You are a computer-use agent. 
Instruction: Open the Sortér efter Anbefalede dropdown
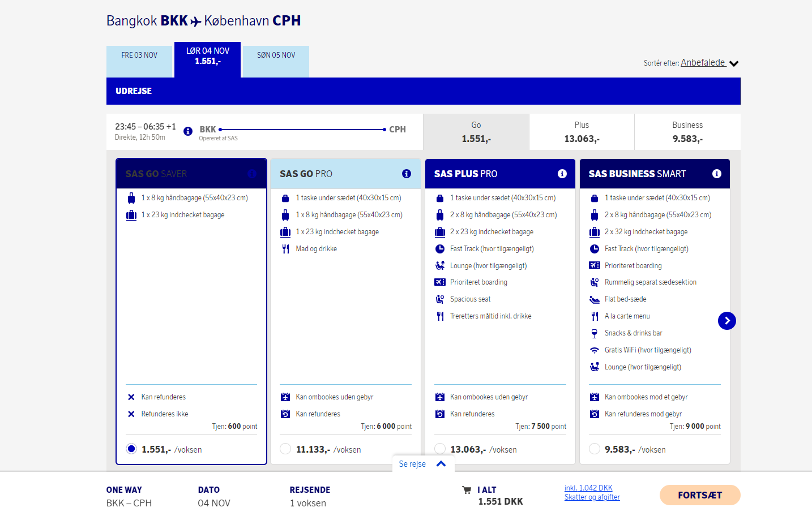(709, 63)
